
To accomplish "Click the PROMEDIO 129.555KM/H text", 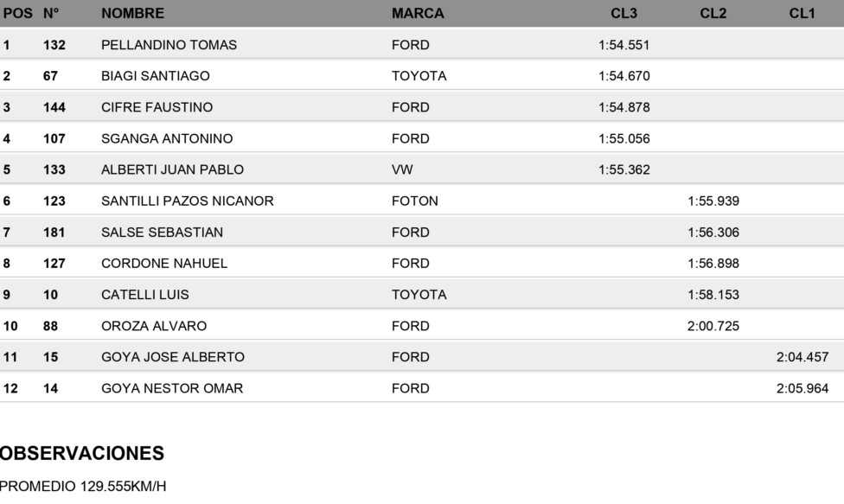I will tap(83, 486).
